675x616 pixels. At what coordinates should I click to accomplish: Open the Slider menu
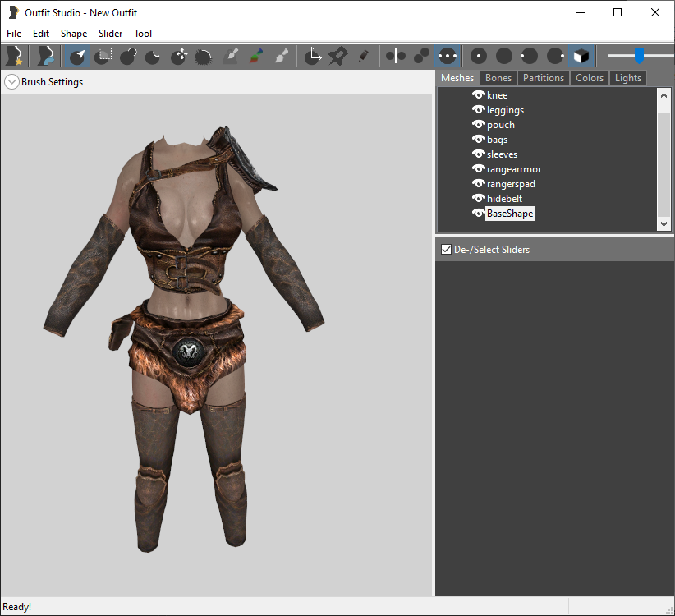click(110, 34)
